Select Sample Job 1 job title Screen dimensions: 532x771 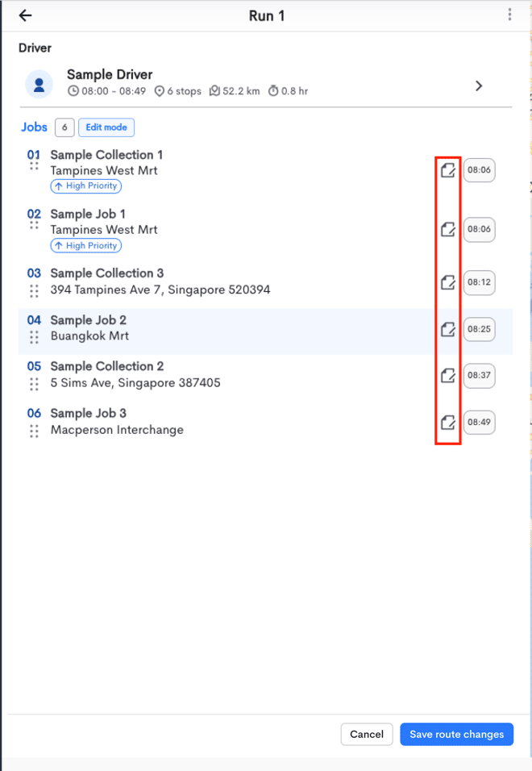[x=88, y=215]
